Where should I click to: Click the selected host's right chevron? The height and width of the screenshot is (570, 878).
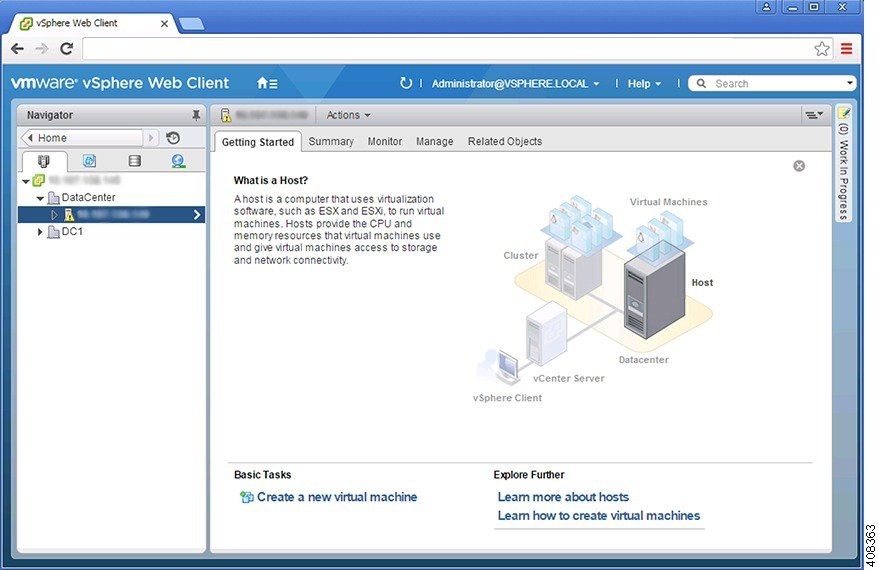[197, 215]
